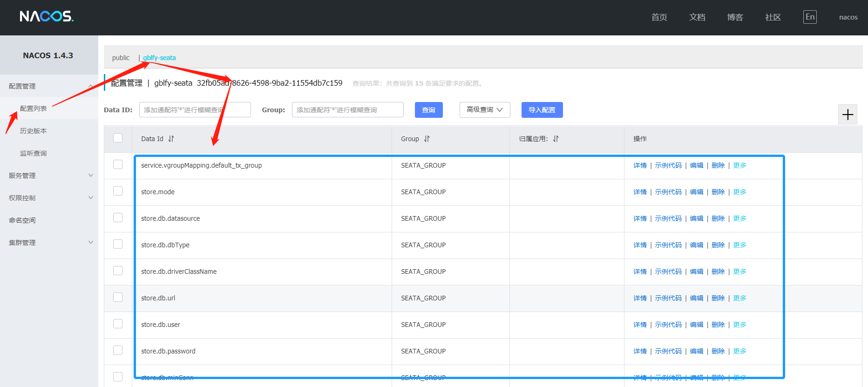View 详情 for store.db.password
The image size is (868, 387).
pyautogui.click(x=640, y=351)
